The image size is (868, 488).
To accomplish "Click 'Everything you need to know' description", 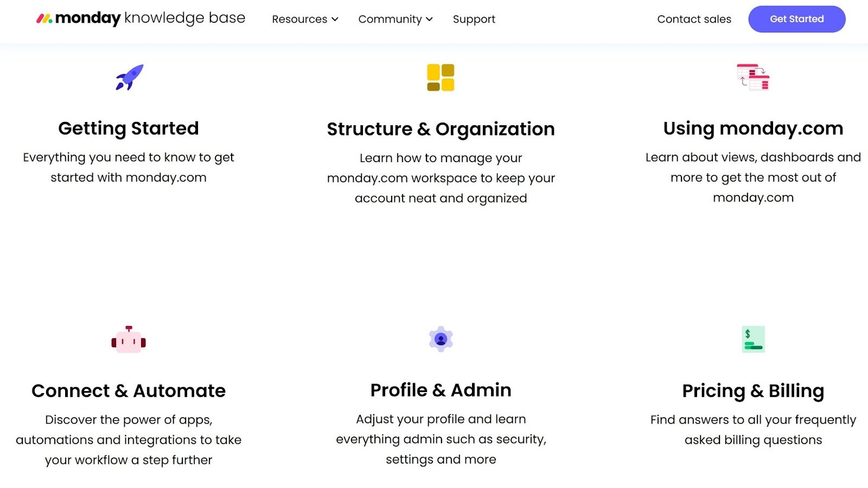I will [129, 168].
